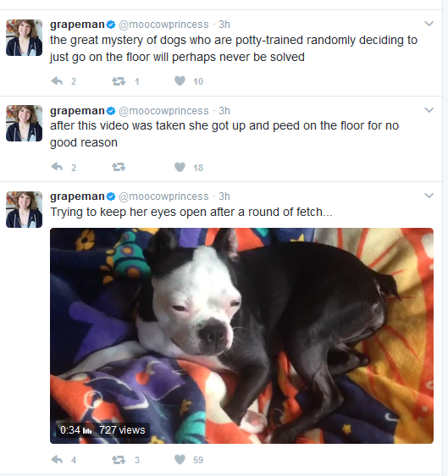Open the more menu on the second tweet
Viewport: 448px width, 476px height.
pyautogui.click(x=429, y=110)
